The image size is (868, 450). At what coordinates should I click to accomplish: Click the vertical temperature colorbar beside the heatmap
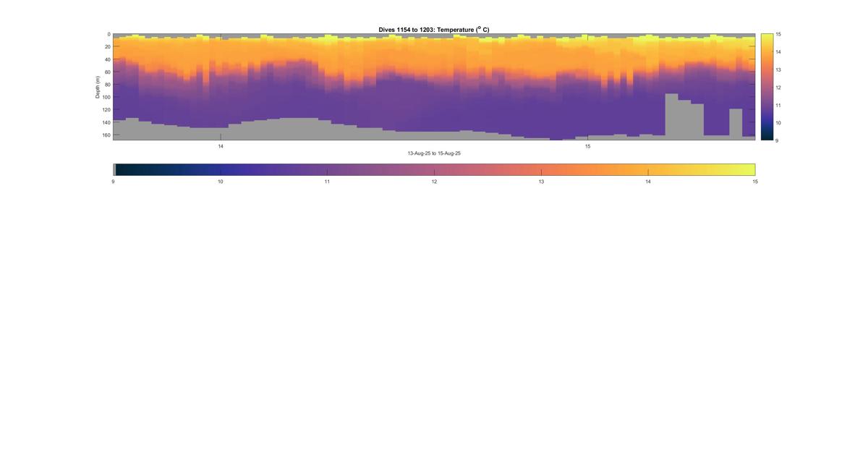pos(767,87)
